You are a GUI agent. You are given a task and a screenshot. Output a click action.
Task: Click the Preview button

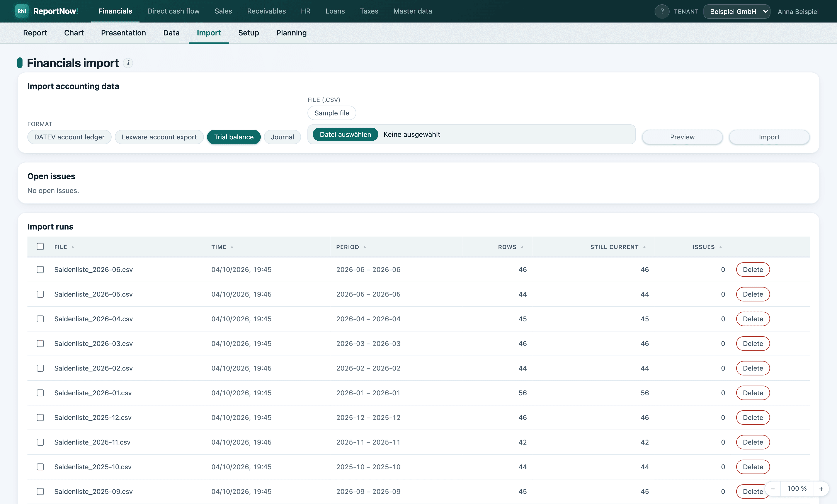coord(682,137)
